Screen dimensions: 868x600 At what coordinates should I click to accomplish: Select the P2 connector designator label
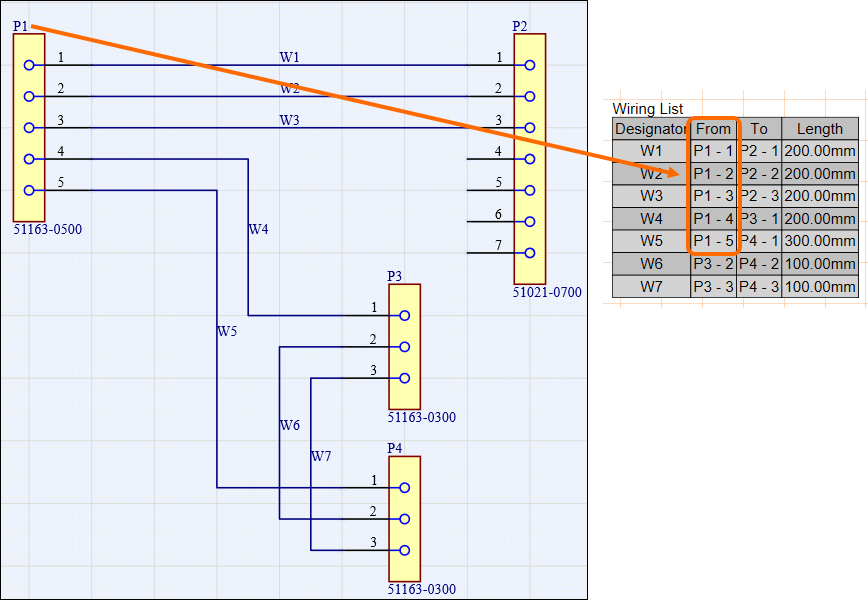[520, 26]
